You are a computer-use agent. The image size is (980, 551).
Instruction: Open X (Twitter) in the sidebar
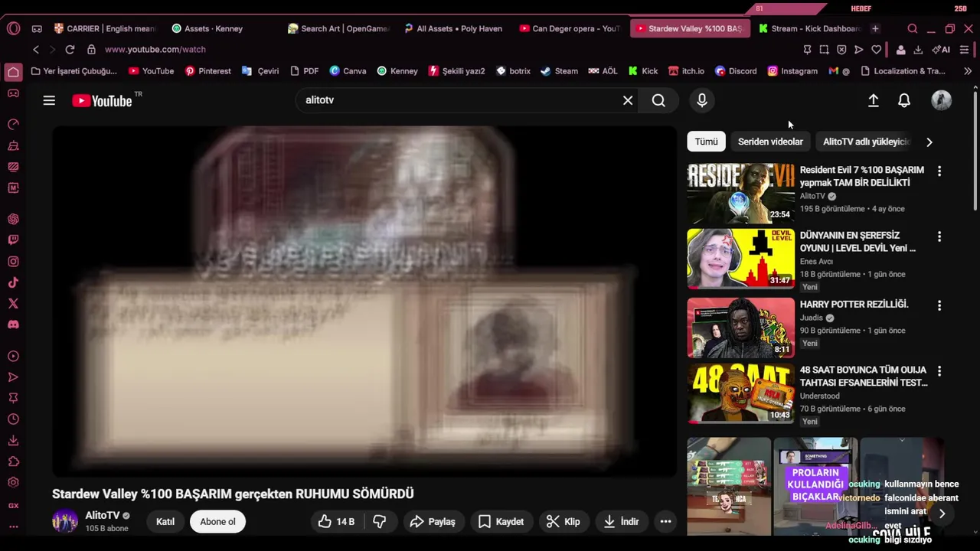pos(13,303)
